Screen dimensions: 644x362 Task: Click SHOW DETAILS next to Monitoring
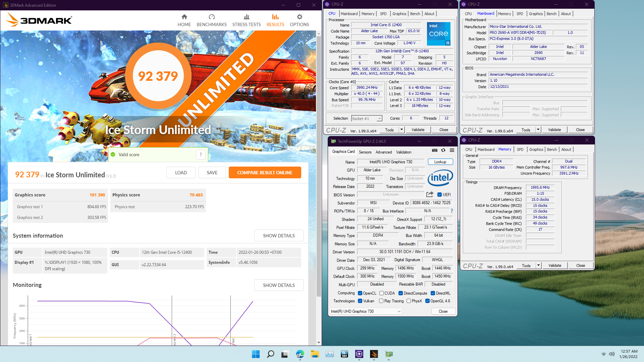click(x=279, y=285)
